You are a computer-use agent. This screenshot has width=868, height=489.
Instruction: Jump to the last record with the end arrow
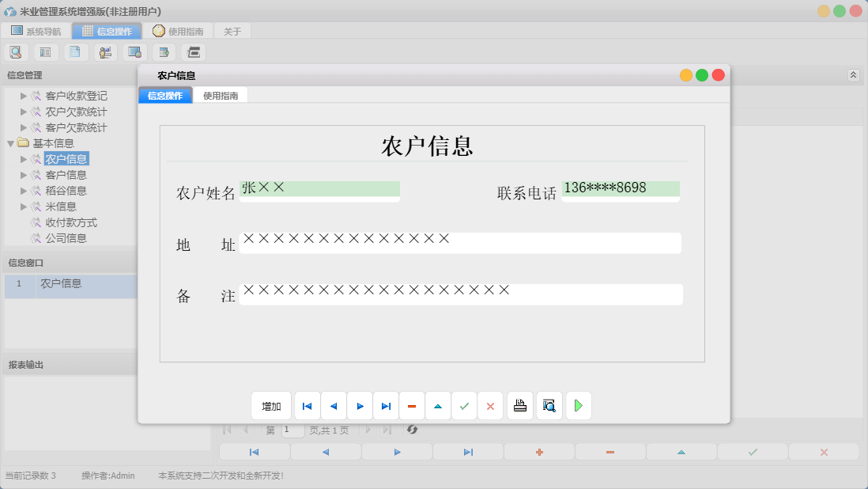(x=386, y=405)
